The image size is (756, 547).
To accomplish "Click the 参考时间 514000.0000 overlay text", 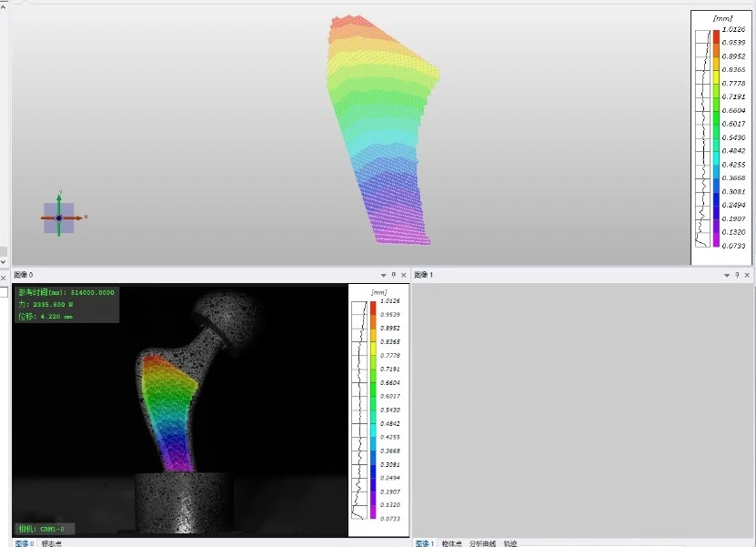I will tap(66, 292).
